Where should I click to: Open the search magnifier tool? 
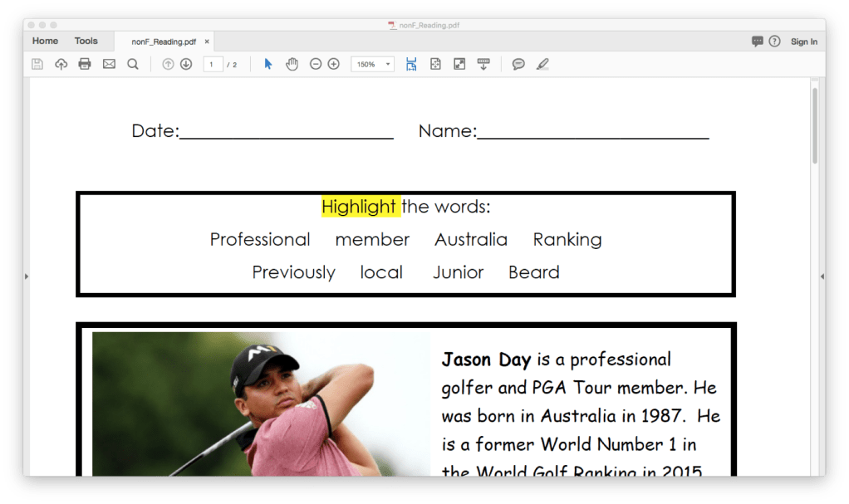tap(133, 64)
